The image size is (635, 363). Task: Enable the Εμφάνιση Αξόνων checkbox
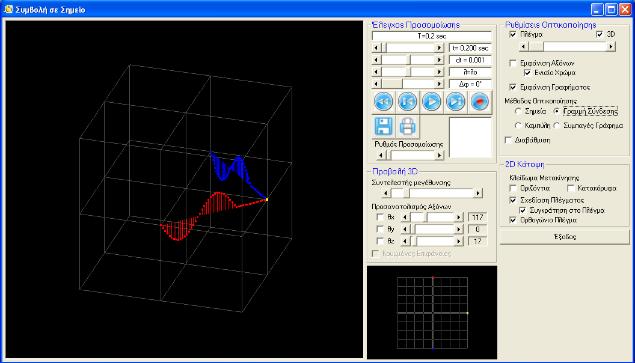tap(513, 64)
